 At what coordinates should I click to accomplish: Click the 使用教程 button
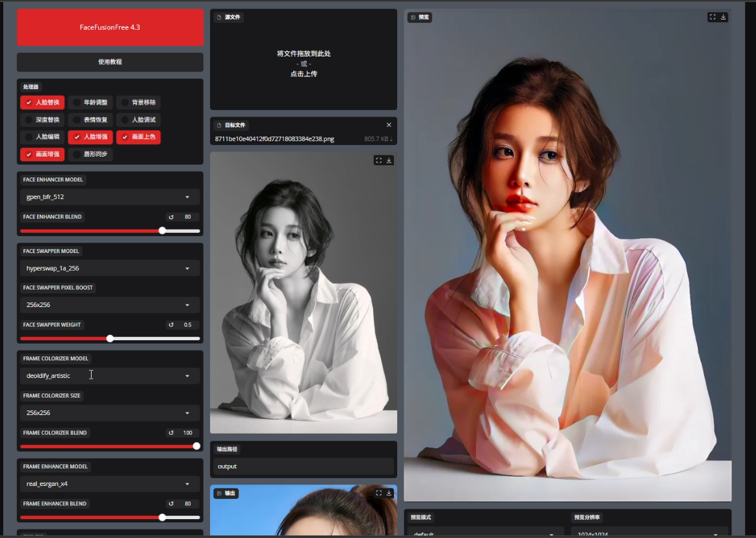click(110, 62)
